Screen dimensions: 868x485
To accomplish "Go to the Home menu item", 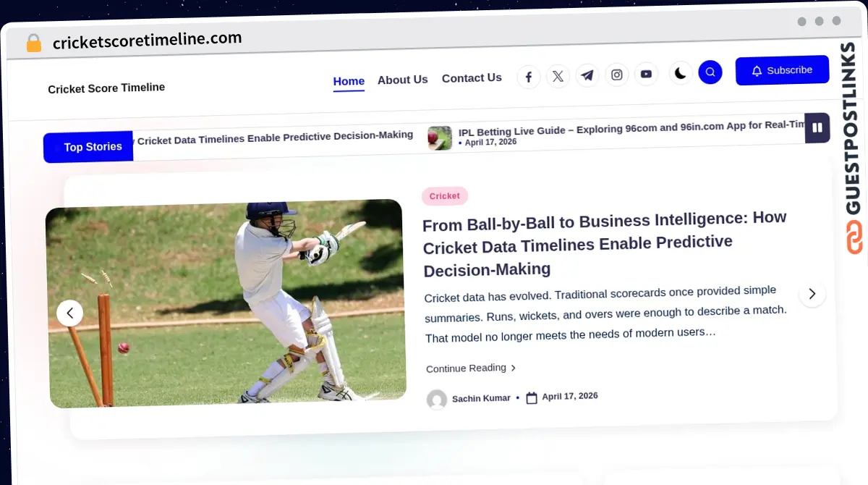I will coord(349,81).
